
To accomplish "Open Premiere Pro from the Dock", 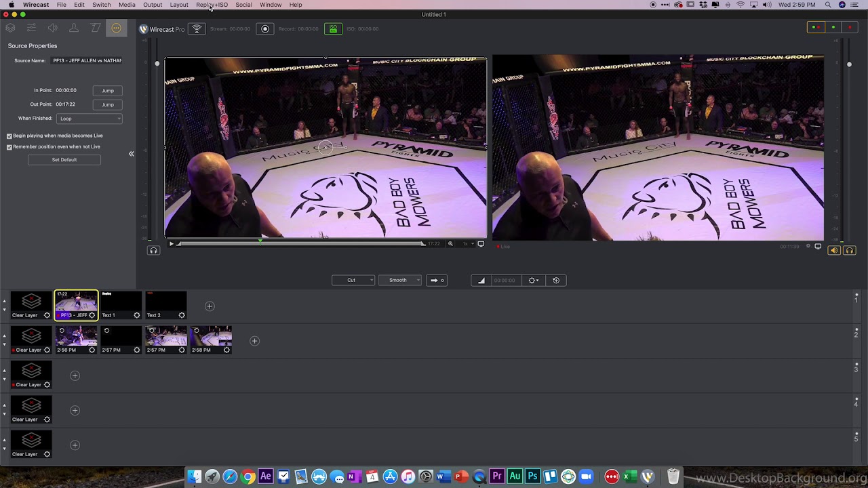I will pyautogui.click(x=497, y=476).
